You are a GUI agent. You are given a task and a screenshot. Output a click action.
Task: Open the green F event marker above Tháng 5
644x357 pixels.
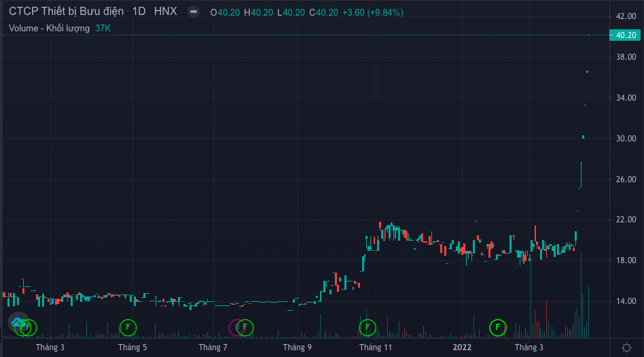[x=128, y=328]
